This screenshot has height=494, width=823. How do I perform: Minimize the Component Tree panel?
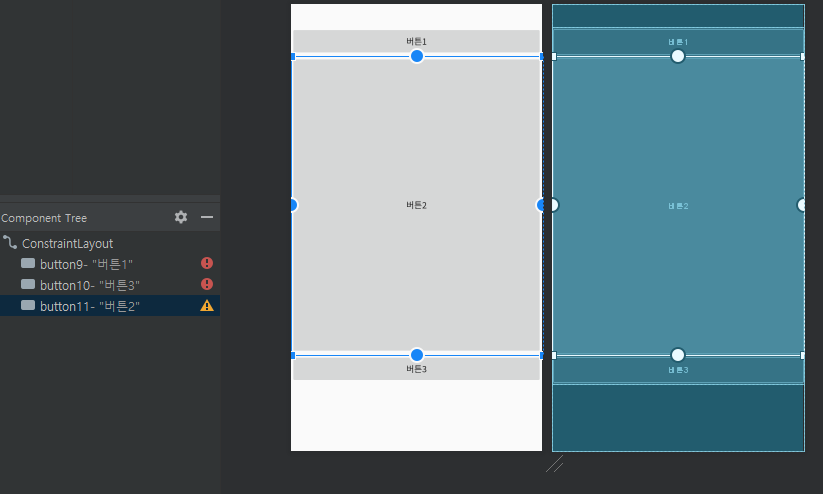click(207, 217)
